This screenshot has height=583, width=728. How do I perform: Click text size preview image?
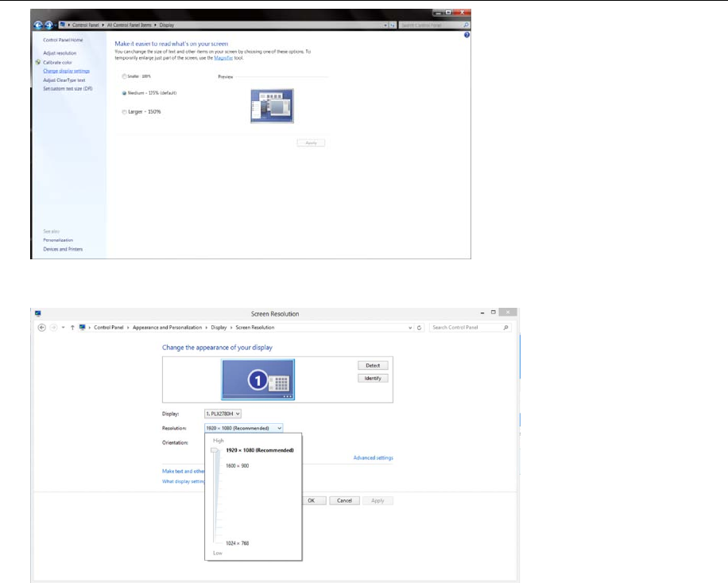[272, 106]
